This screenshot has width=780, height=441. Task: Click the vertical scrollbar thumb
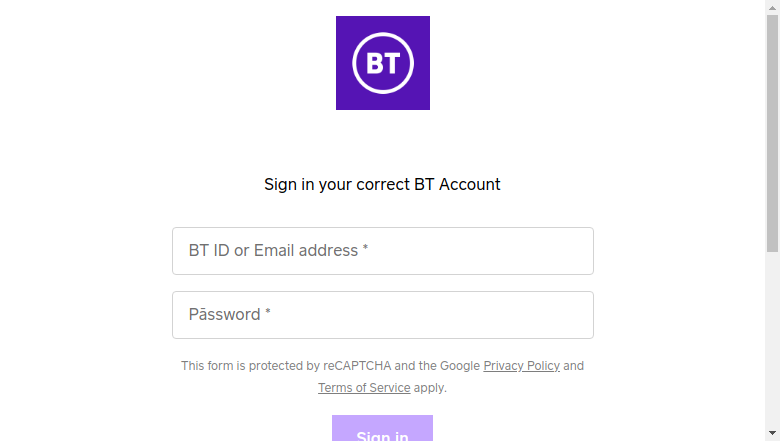[x=772, y=133]
